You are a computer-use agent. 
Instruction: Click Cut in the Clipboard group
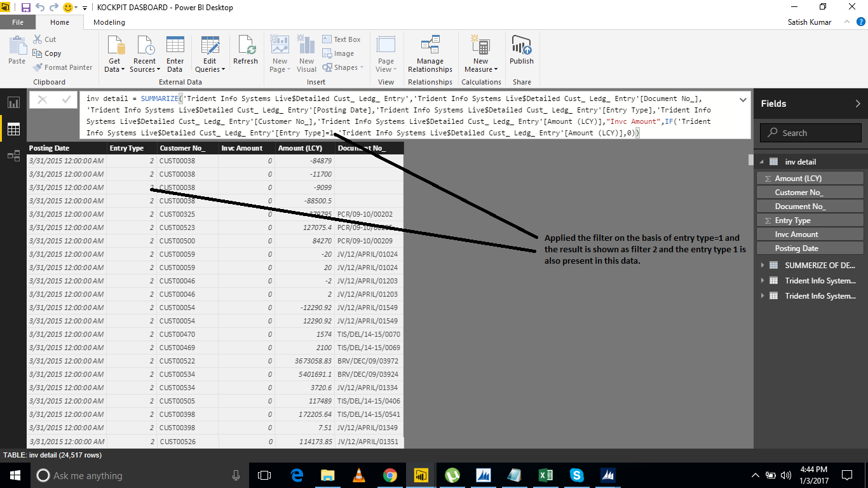point(44,39)
